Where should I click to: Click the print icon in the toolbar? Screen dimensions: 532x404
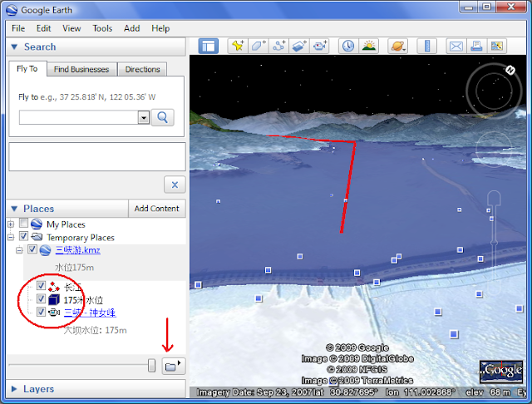(x=476, y=46)
